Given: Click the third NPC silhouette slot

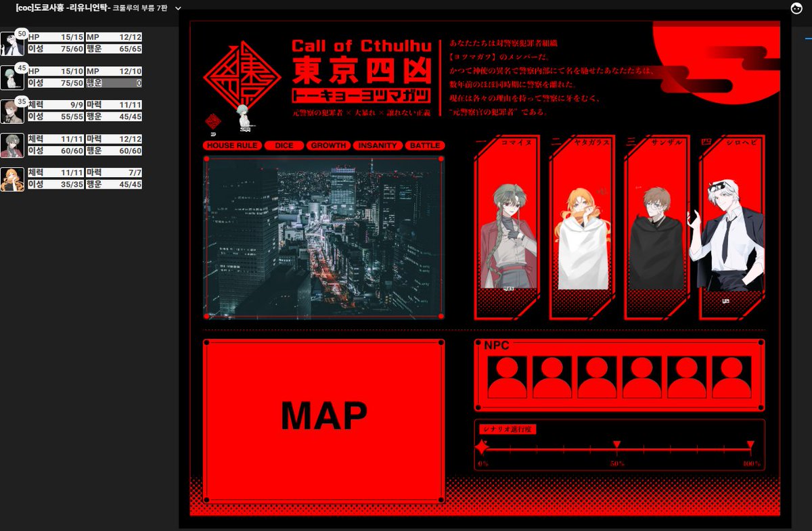Looking at the screenshot, I should click(x=597, y=377).
